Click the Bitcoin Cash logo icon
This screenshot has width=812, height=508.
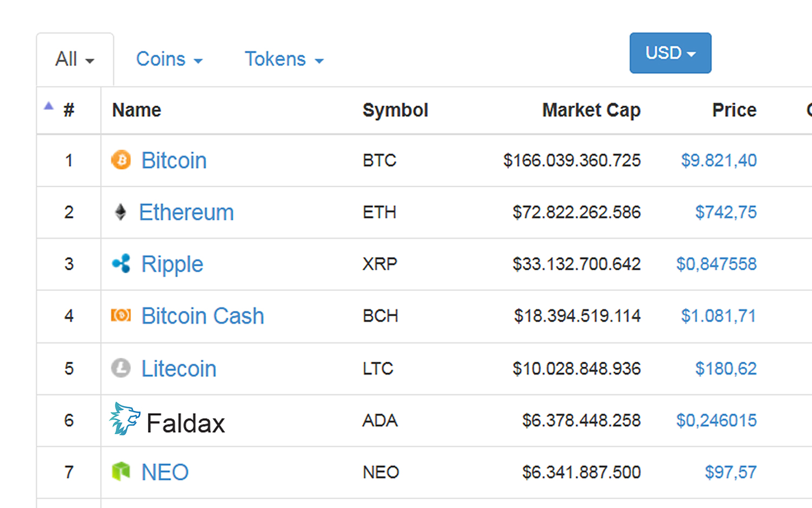(x=121, y=315)
